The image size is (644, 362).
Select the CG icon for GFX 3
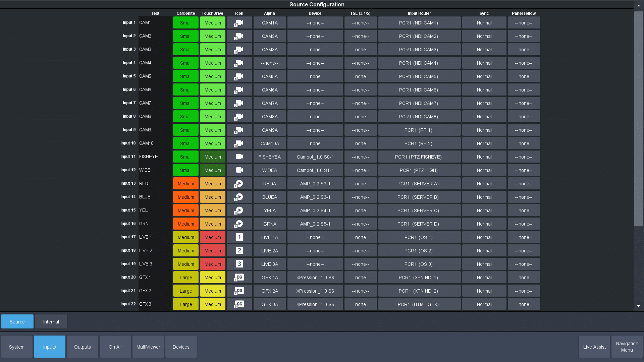[239, 304]
